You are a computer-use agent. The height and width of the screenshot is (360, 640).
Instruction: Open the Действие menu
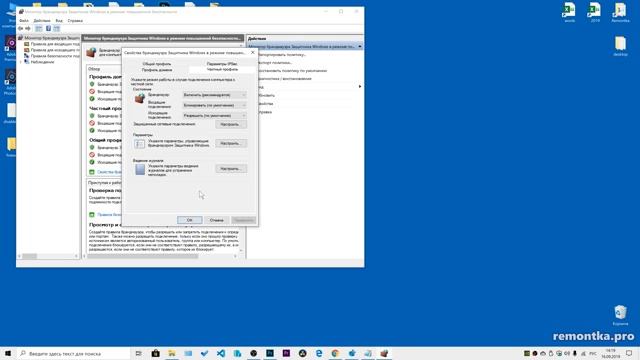[42, 20]
